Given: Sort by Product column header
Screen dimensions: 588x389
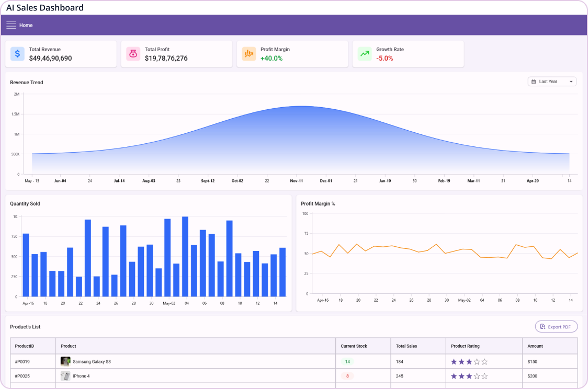Looking at the screenshot, I should pyautogui.click(x=196, y=346).
